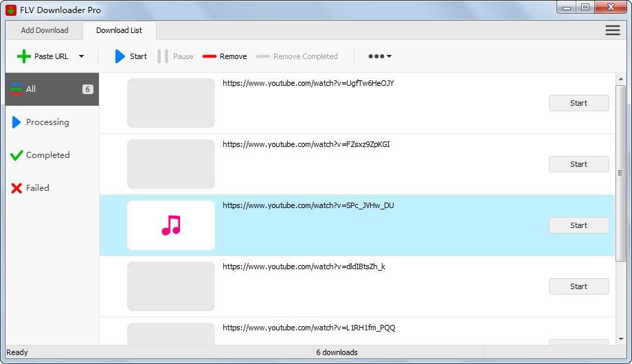
Task: Click the red Remove dash icon
Action: (210, 56)
